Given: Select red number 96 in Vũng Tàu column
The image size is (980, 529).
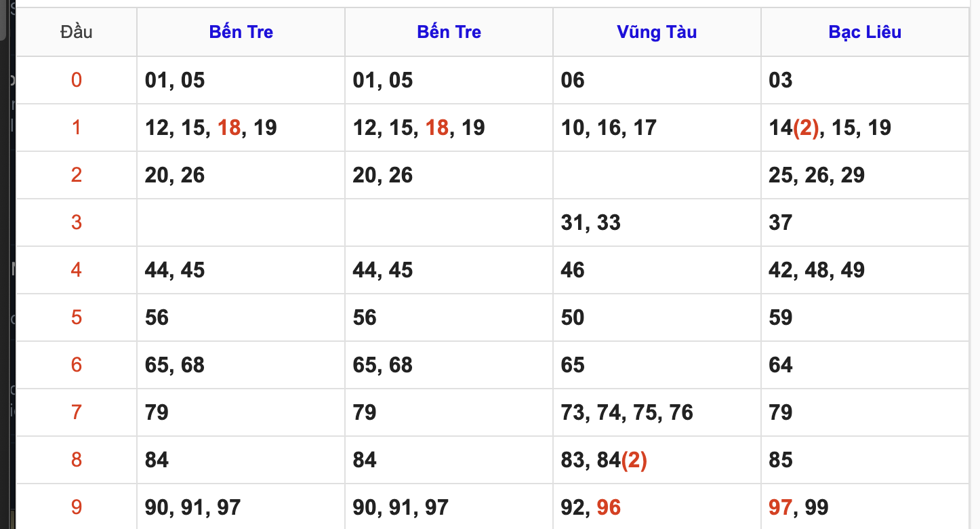Looking at the screenshot, I should click(x=609, y=507).
